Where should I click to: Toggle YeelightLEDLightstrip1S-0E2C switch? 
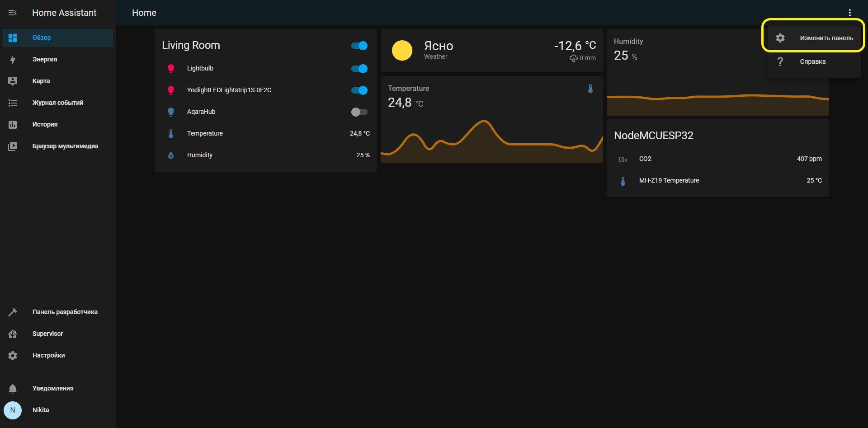coord(359,90)
